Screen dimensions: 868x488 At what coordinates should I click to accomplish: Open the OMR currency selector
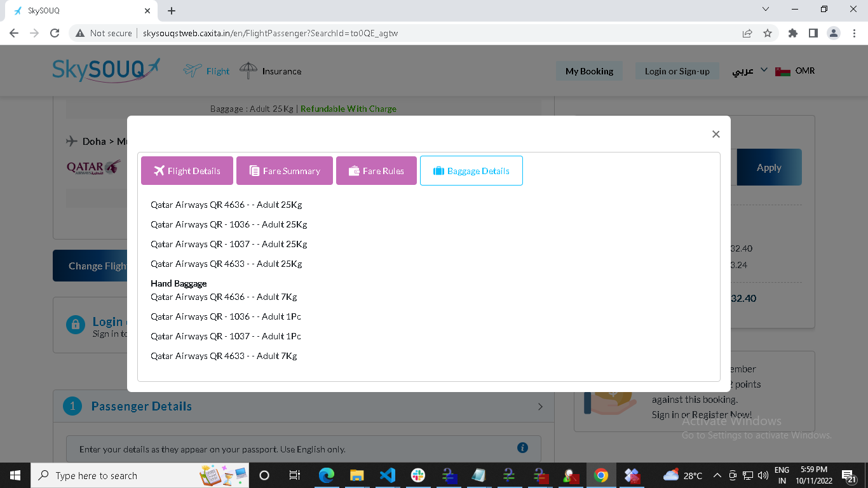point(795,71)
